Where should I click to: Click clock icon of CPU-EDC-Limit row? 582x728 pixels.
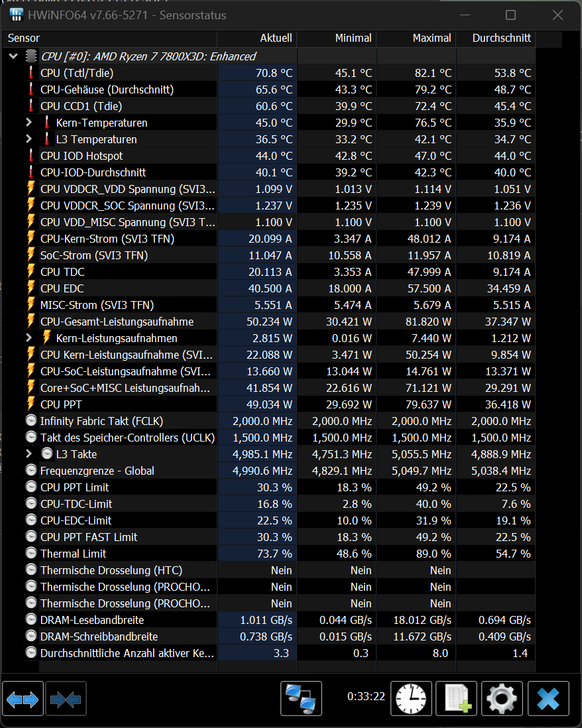point(31,520)
